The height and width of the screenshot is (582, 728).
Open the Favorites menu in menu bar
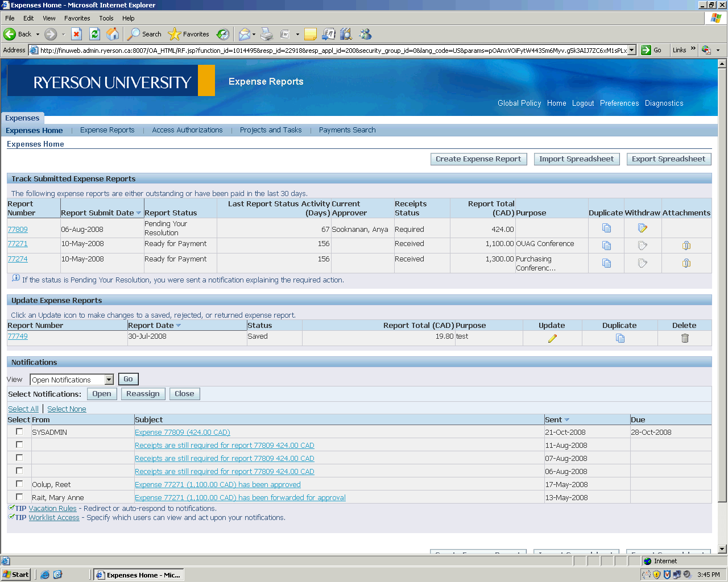point(77,18)
